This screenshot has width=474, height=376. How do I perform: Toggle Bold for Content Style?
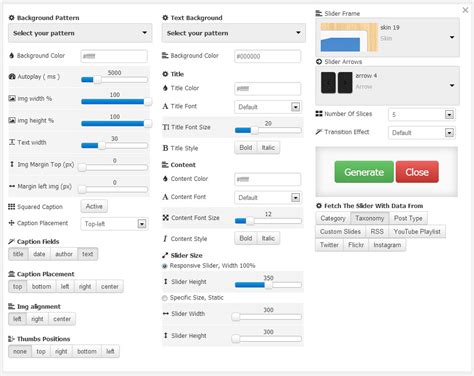click(246, 238)
